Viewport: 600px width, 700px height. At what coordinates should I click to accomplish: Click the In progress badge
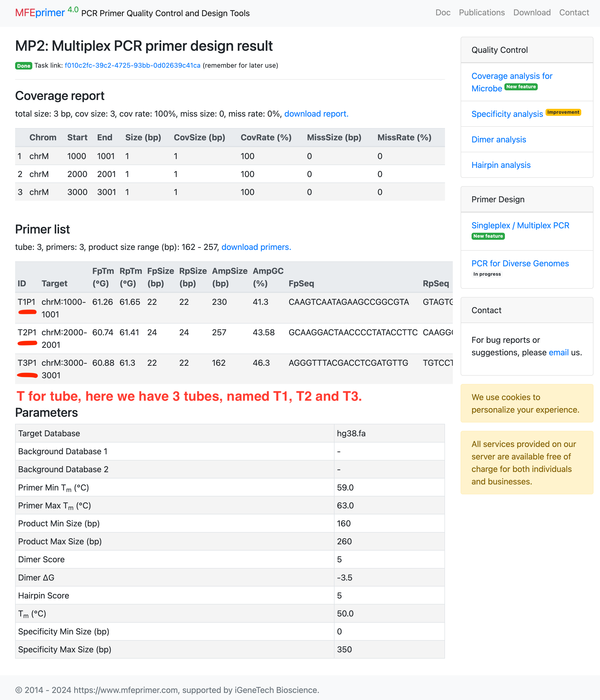coord(487,274)
